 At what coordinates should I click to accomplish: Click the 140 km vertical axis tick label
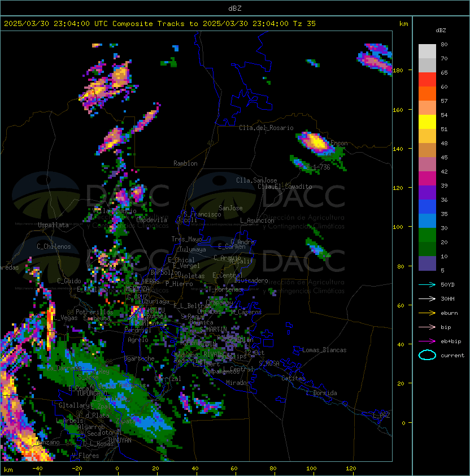point(398,149)
